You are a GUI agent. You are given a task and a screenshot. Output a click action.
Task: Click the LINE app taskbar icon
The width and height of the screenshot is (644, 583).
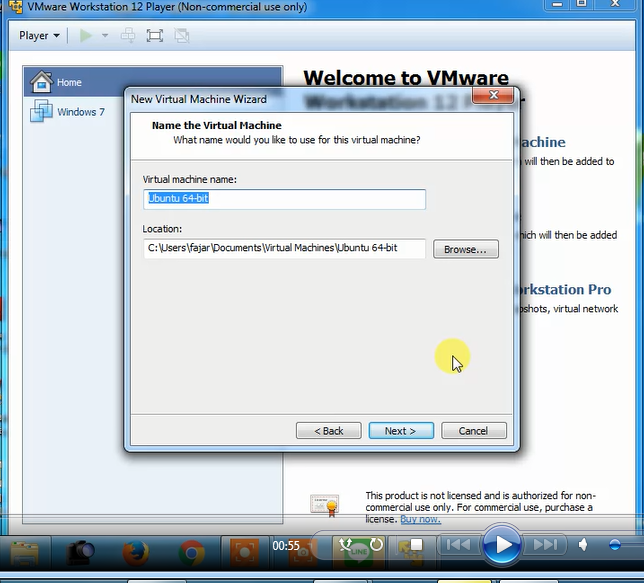[x=359, y=551]
